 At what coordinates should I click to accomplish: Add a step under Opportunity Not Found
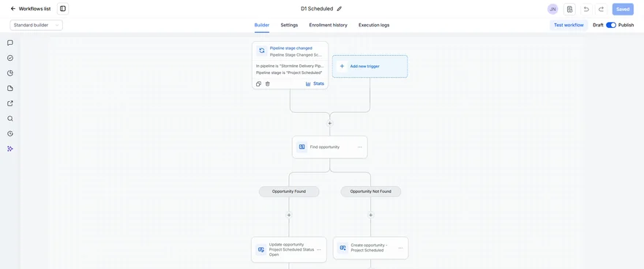pos(370,215)
